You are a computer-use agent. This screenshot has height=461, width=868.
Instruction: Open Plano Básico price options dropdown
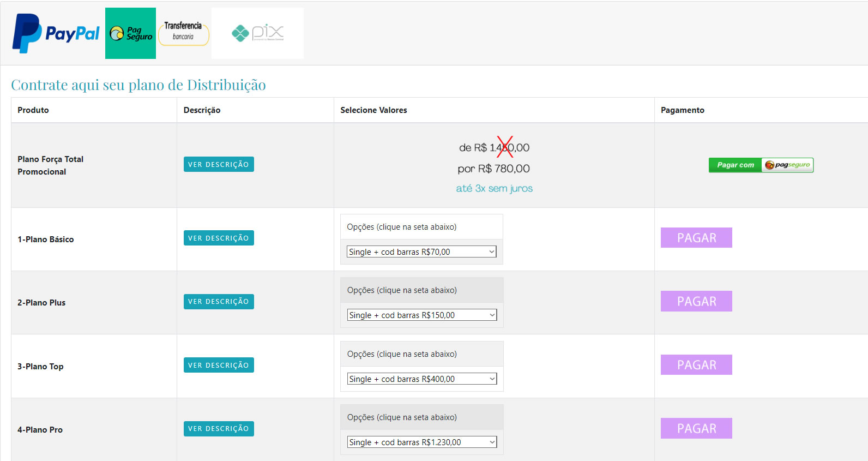tap(421, 252)
